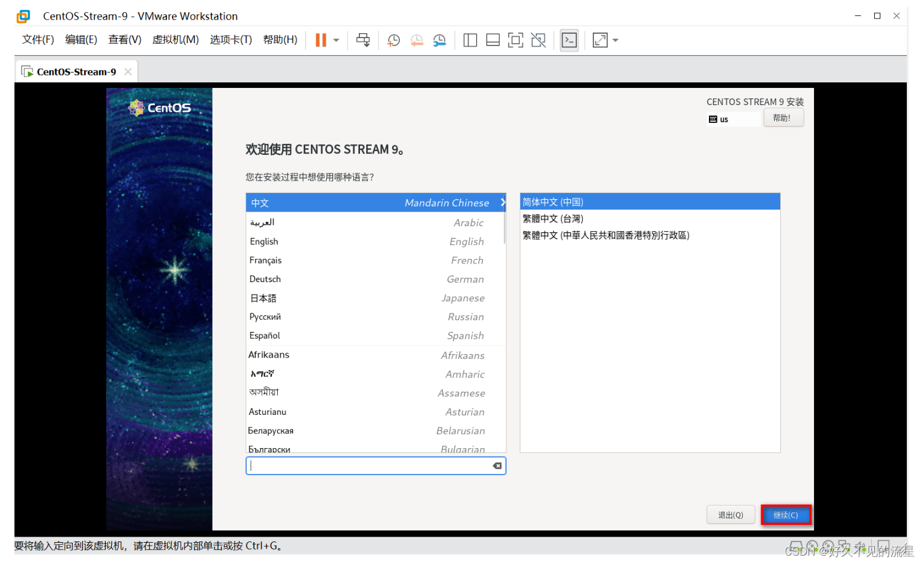The height and width of the screenshot is (563, 924).
Task: Send Ctrl+Alt+Del to the virtual machine
Action: [x=363, y=41]
